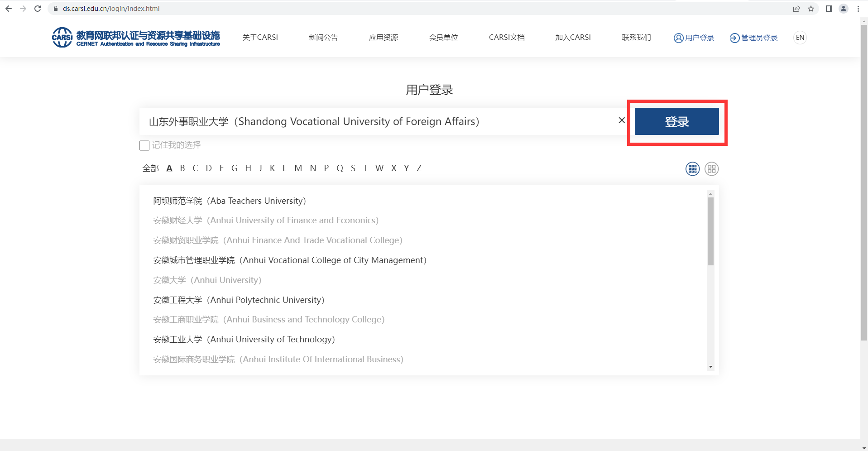Viewport: 868px width, 451px height.
Task: Open the browser profile avatar
Action: (x=844, y=9)
